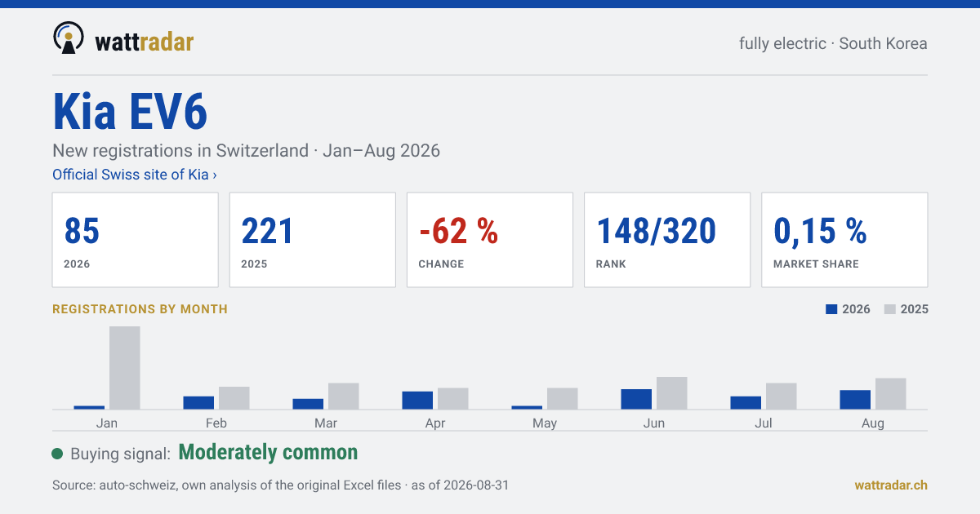Click the "RANK" card label
Viewport: 980px width, 514px height.
pyautogui.click(x=611, y=264)
